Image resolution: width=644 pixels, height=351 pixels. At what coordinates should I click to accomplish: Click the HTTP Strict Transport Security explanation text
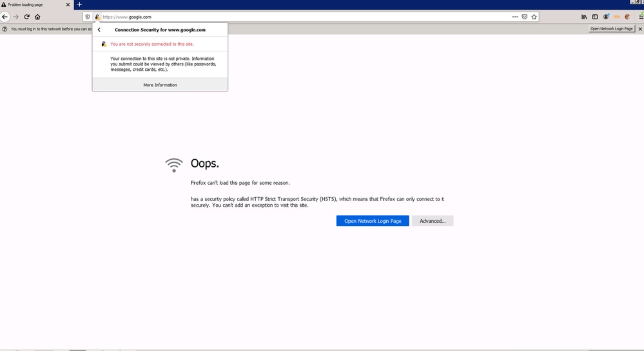tap(317, 202)
